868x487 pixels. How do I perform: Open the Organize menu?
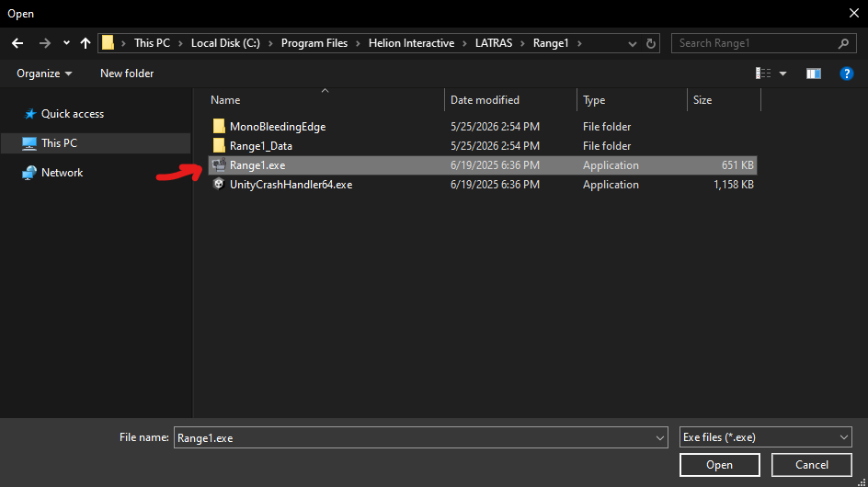tap(44, 74)
